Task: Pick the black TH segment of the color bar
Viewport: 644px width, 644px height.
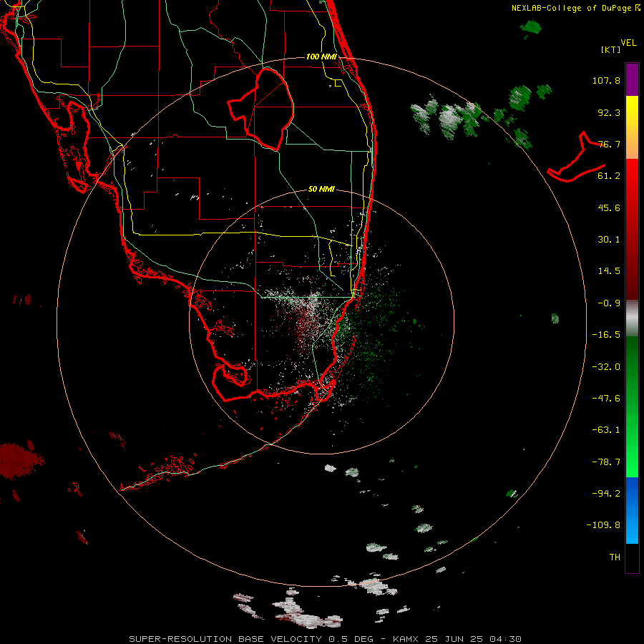Action: coord(632,557)
